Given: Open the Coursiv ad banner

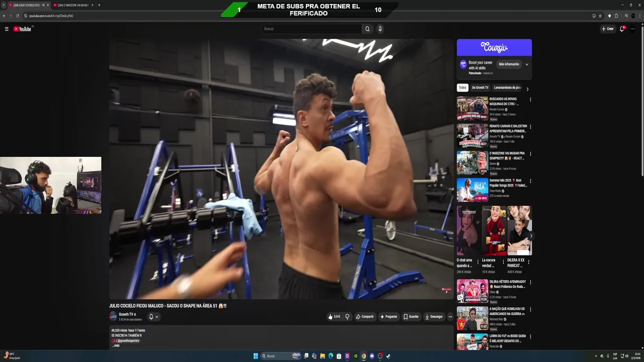Looking at the screenshot, I should tap(494, 47).
